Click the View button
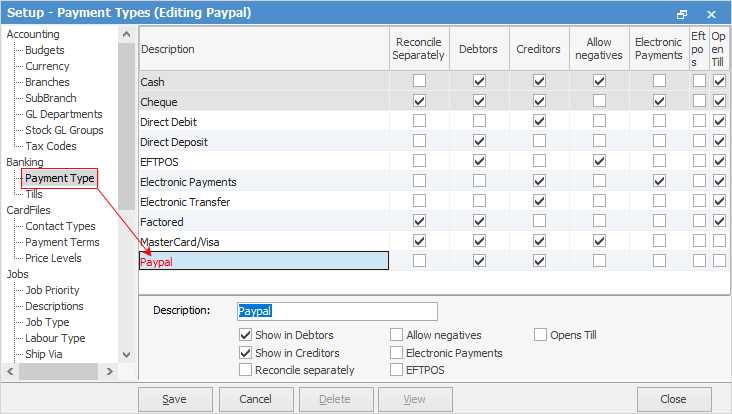The width and height of the screenshot is (732, 414). tap(415, 400)
